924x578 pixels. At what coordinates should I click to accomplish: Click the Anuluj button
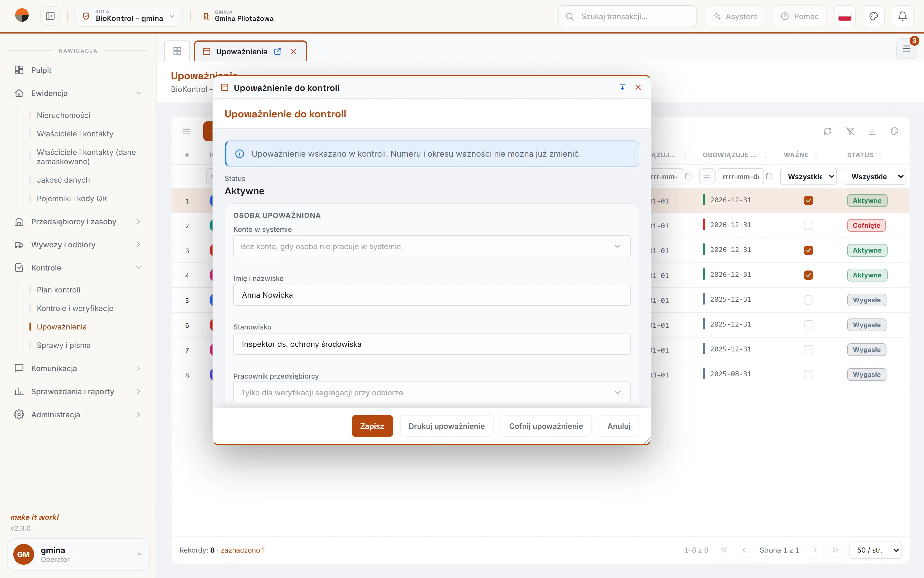619,426
